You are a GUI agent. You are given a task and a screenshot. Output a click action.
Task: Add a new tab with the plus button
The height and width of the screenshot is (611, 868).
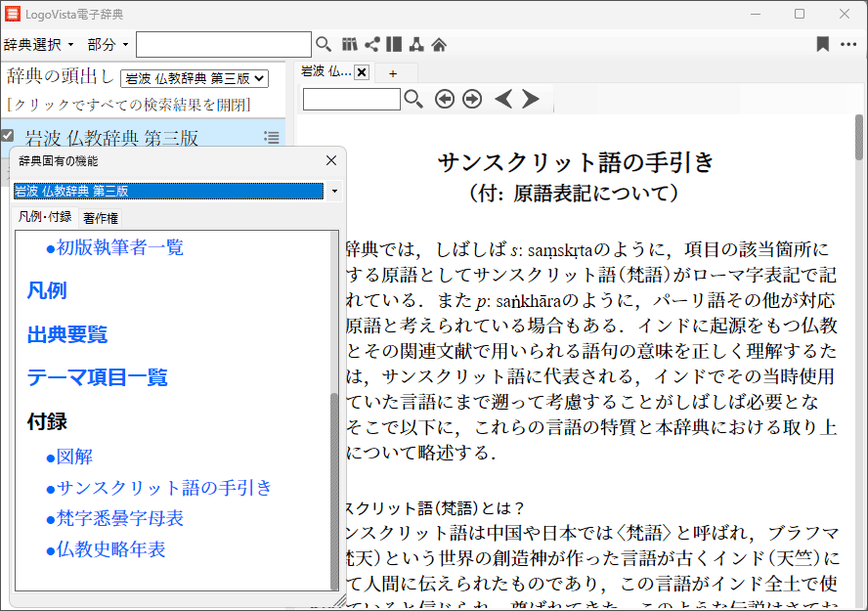point(393,73)
